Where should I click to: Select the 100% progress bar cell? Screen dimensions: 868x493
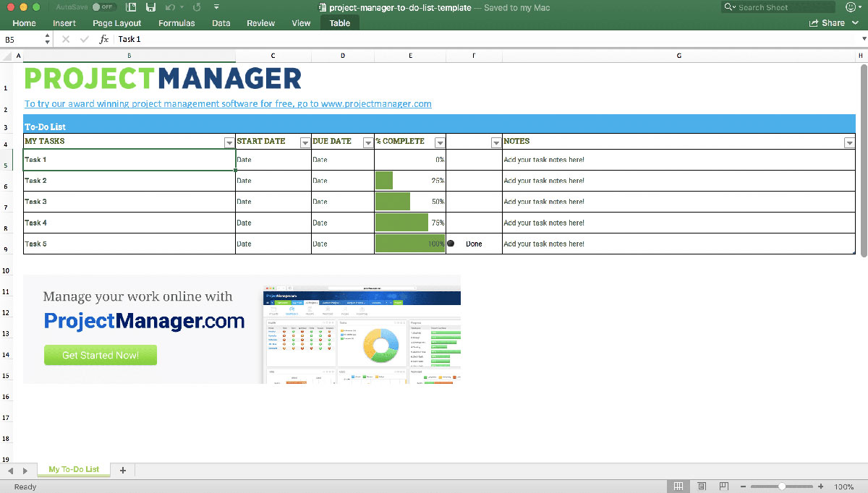pos(410,244)
